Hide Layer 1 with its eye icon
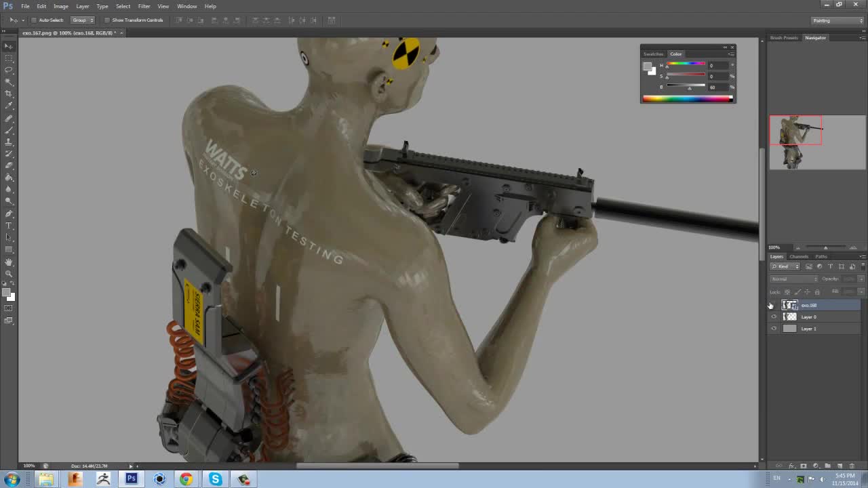This screenshot has height=488, width=868. (x=774, y=329)
